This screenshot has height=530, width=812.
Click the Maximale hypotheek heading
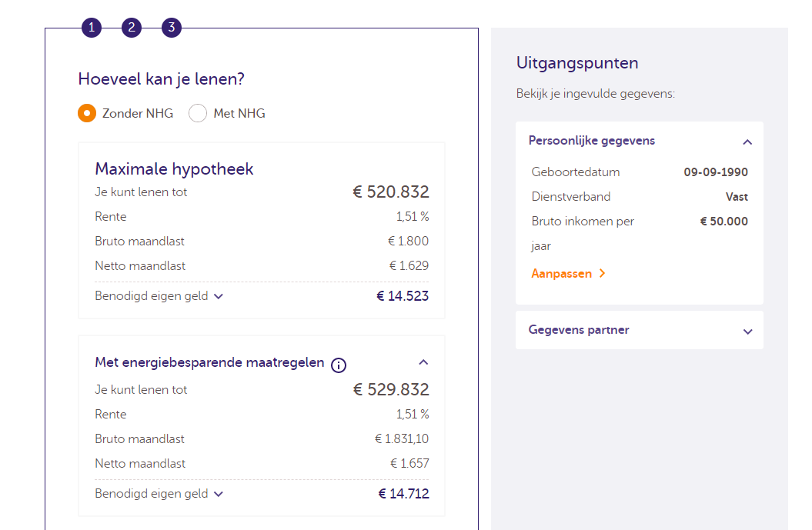pyautogui.click(x=174, y=168)
